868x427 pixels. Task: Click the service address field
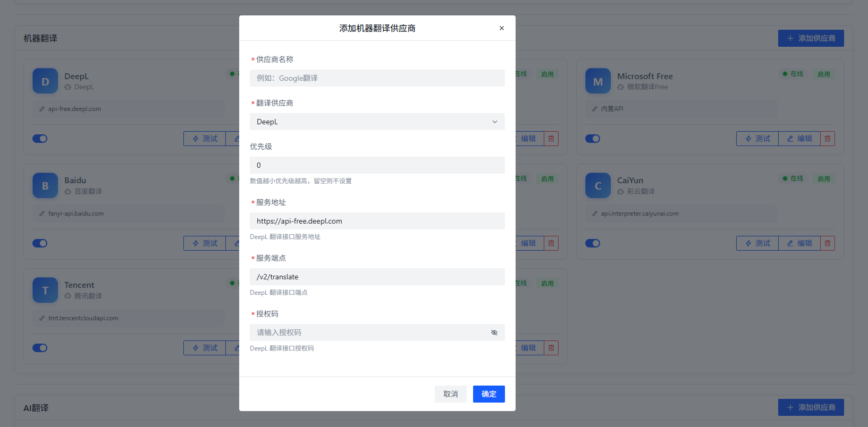377,221
